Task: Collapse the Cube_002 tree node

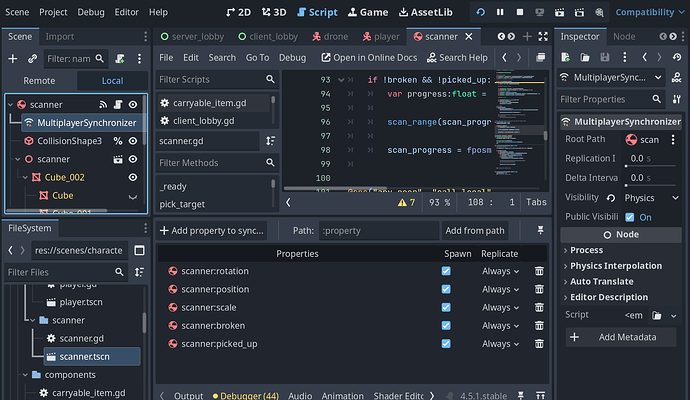Action: pos(24,177)
